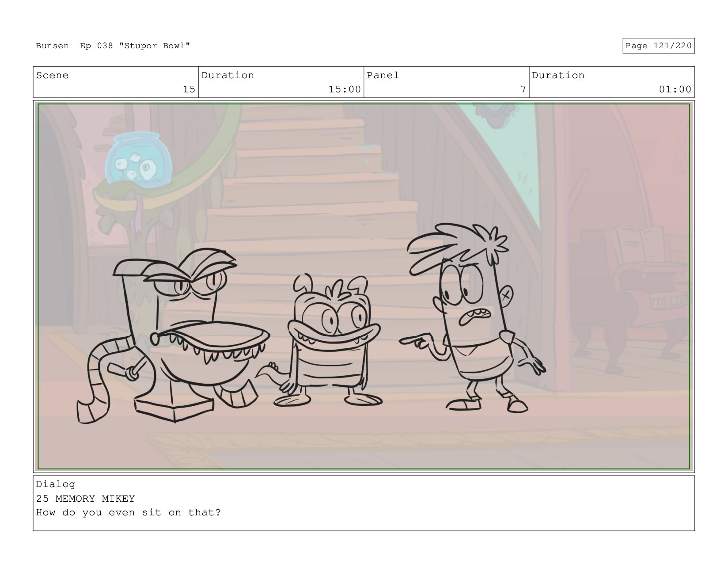Click the 'Dialog' label
The width and height of the screenshot is (728, 564).
56,484
